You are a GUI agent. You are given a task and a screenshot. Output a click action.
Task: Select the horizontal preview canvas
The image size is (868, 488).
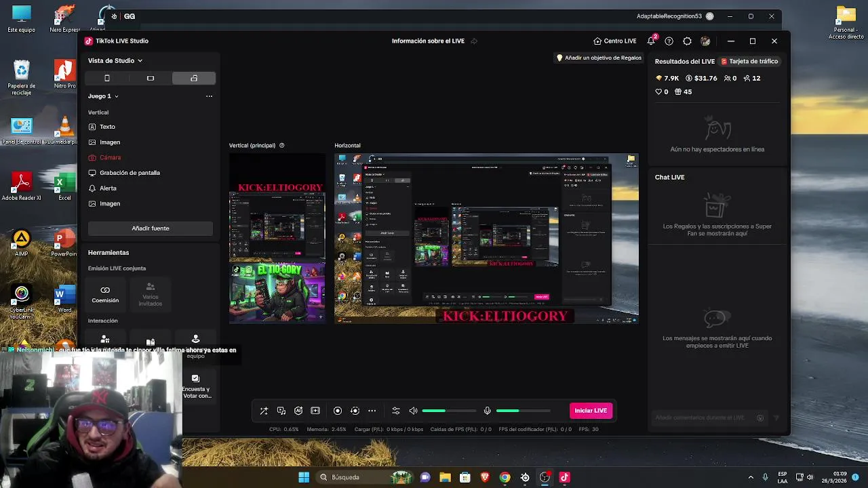click(486, 239)
